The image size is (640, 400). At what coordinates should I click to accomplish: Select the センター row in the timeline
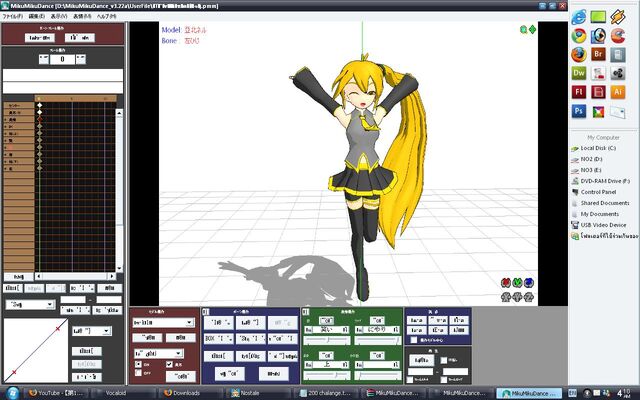click(19, 106)
